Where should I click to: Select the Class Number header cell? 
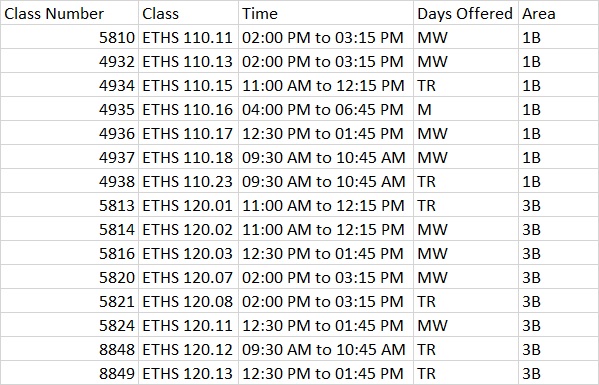pos(69,13)
